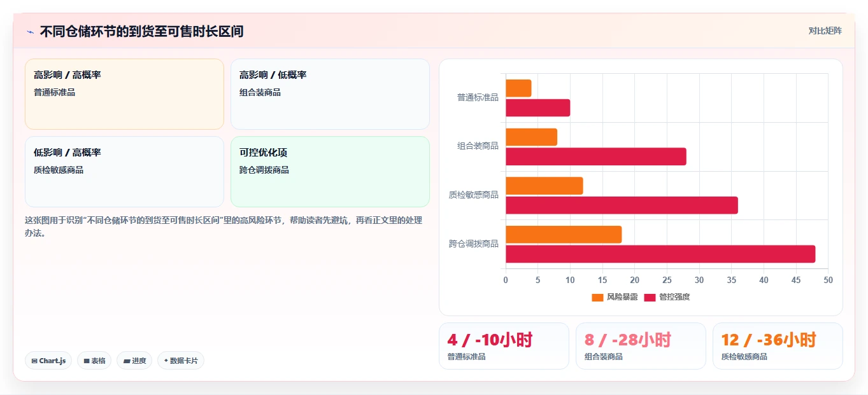Click the 数据卡片 tag
The image size is (868, 395).
tap(181, 361)
